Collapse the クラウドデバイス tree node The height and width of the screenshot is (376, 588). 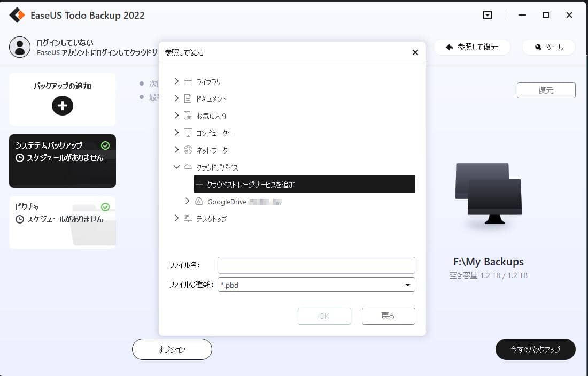click(176, 167)
